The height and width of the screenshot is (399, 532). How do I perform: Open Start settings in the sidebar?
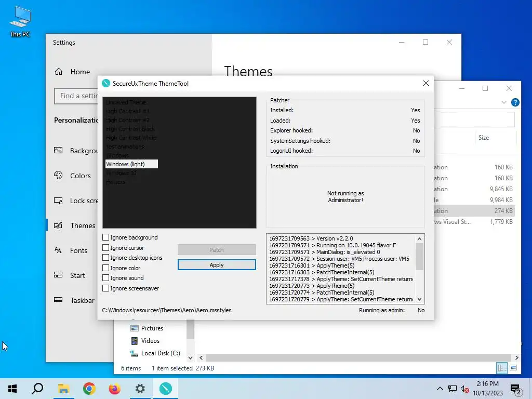pos(70,275)
